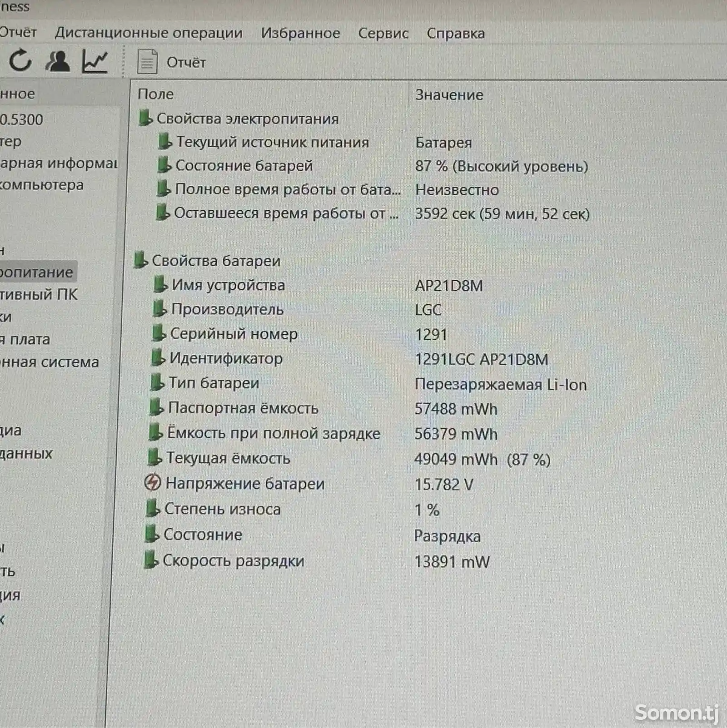Click the Значение column header
Image resolution: width=727 pixels, height=728 pixels.
tap(449, 94)
